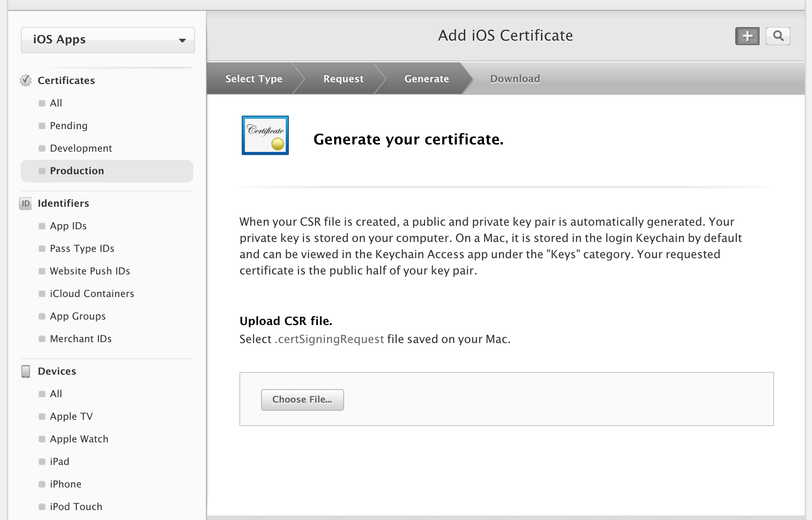This screenshot has height=520, width=812.
Task: Show iPhone devices
Action: (65, 484)
